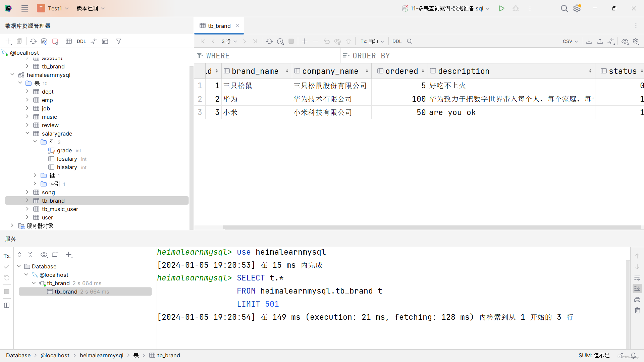Screen dimensions: 644x362
Task: Open notifications bell in status bar
Action: click(633, 355)
